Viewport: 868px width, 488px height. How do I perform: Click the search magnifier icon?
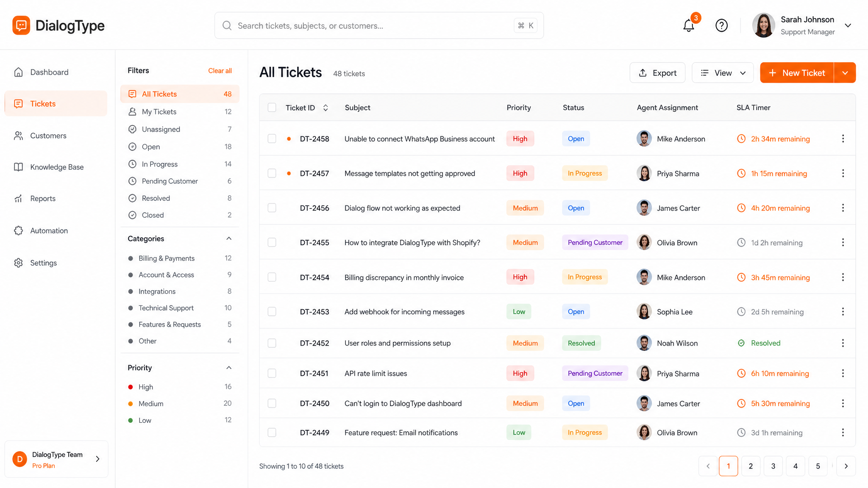(227, 26)
